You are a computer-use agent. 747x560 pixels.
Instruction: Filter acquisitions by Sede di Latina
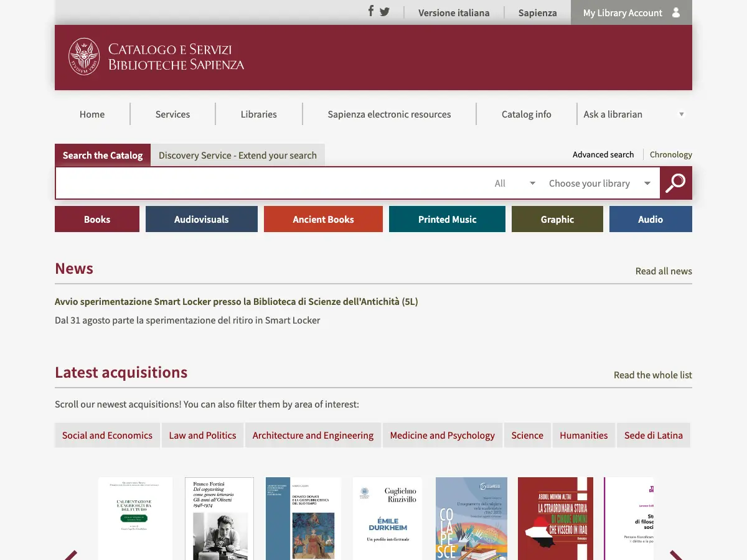654,436
